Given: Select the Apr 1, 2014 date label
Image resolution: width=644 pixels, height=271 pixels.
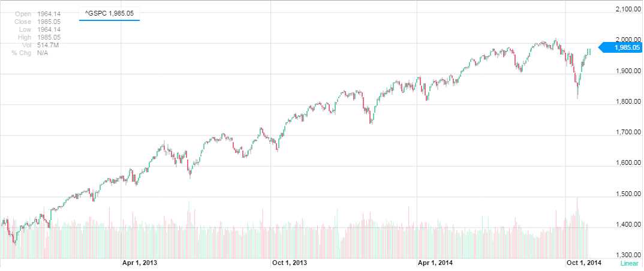Looking at the screenshot, I should tap(435, 263).
